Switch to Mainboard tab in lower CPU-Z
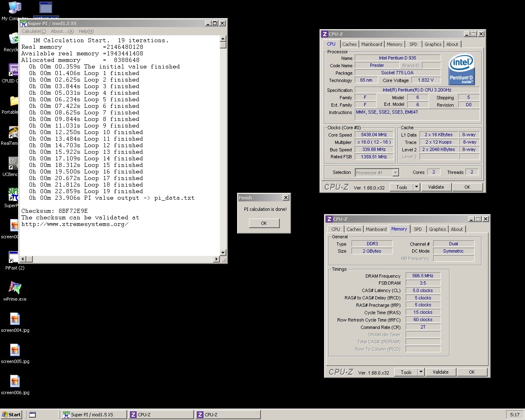The height and width of the screenshot is (420, 525). tap(376, 229)
